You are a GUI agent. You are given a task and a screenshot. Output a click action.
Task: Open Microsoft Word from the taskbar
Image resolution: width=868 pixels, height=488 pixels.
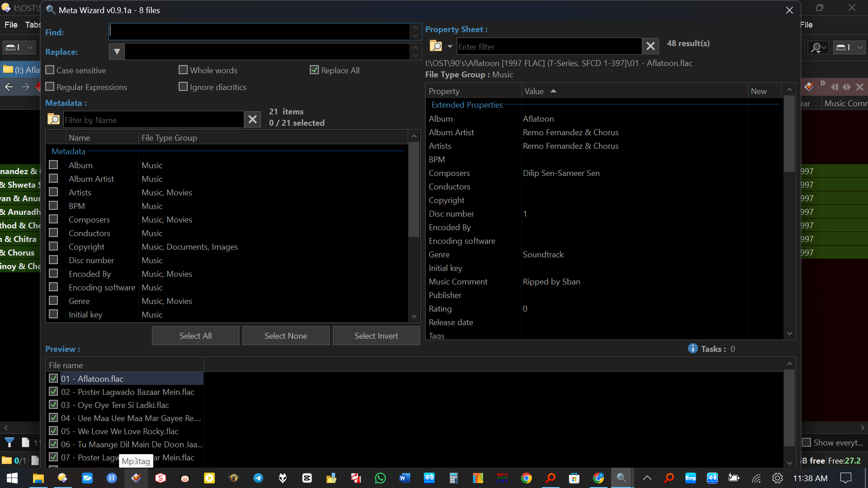coord(405,478)
